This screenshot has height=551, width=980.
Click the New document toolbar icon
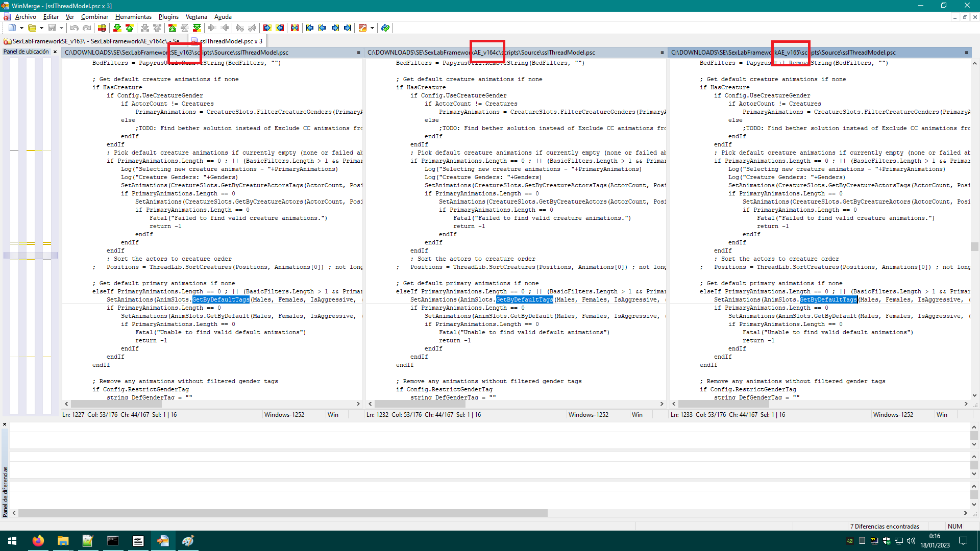click(x=12, y=28)
